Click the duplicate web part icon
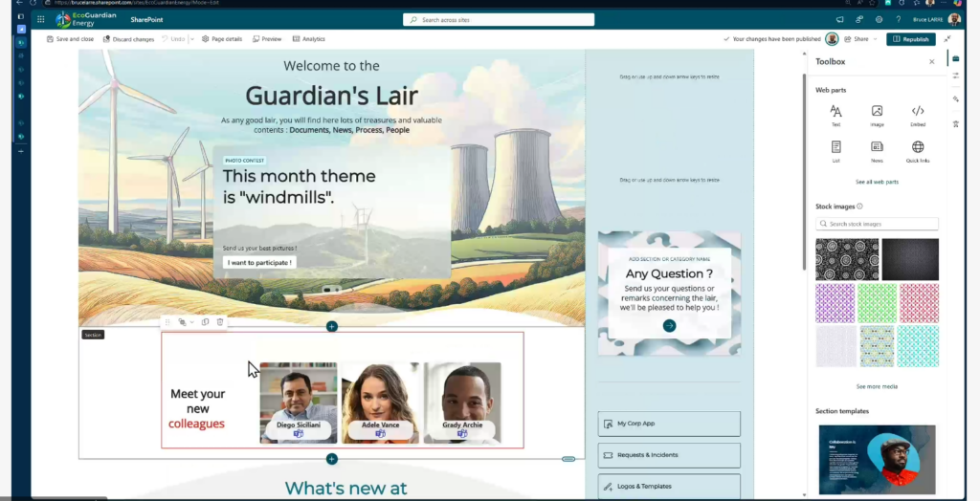 (205, 322)
